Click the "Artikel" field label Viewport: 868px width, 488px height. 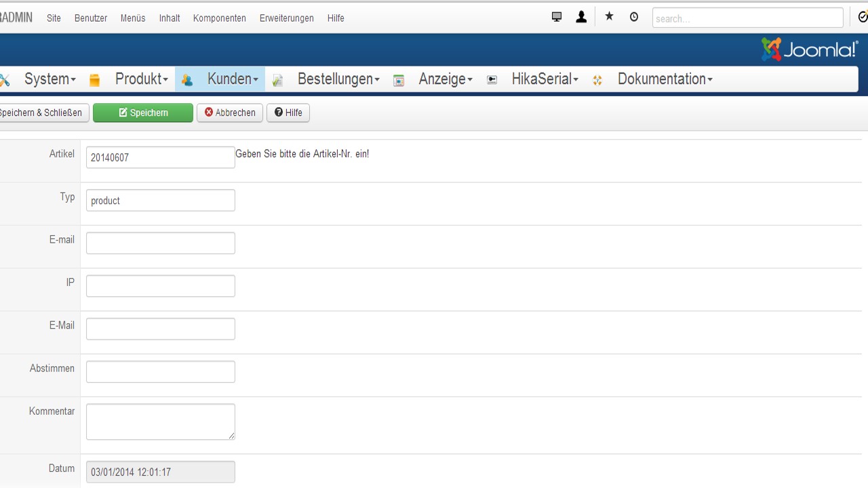[x=62, y=154]
